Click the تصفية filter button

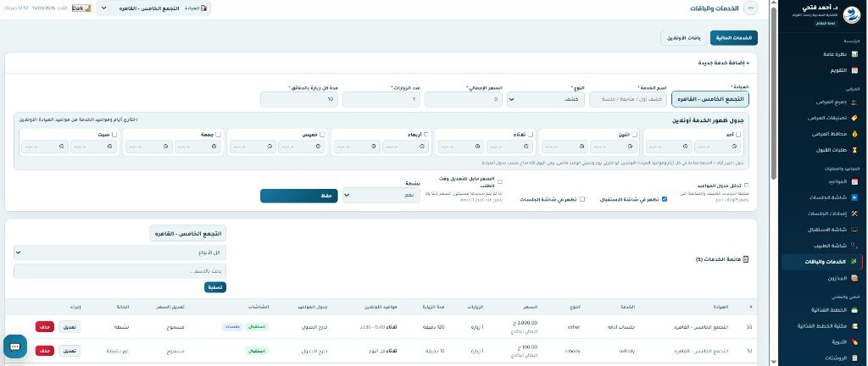pos(215,287)
